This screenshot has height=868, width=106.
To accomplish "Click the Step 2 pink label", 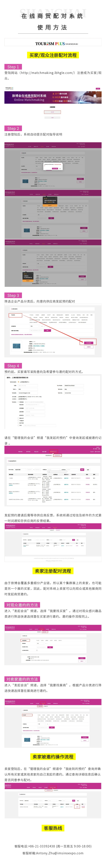I will [13, 128].
